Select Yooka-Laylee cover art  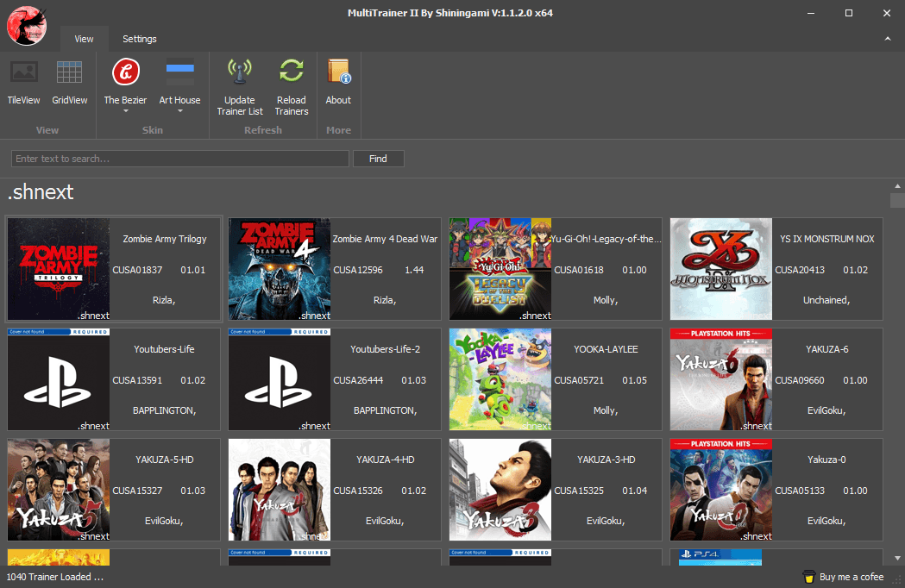500,379
